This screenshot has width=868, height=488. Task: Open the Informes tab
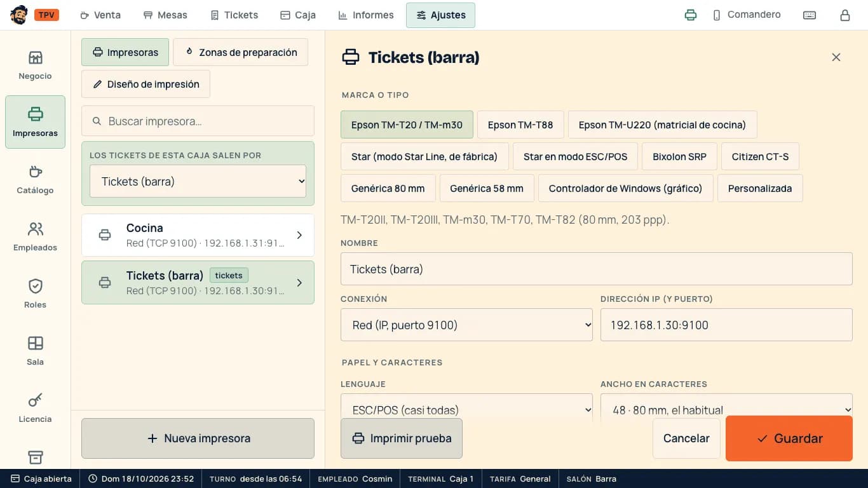coord(366,15)
